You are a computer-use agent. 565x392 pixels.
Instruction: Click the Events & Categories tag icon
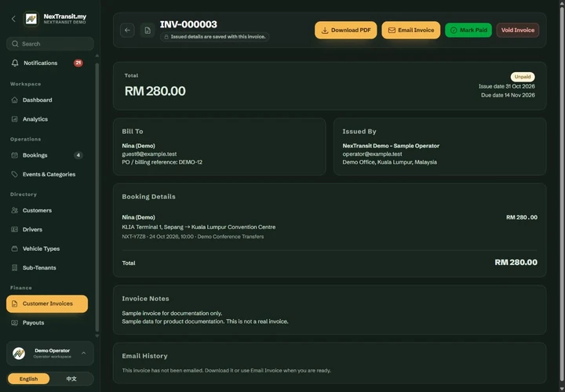(x=14, y=175)
